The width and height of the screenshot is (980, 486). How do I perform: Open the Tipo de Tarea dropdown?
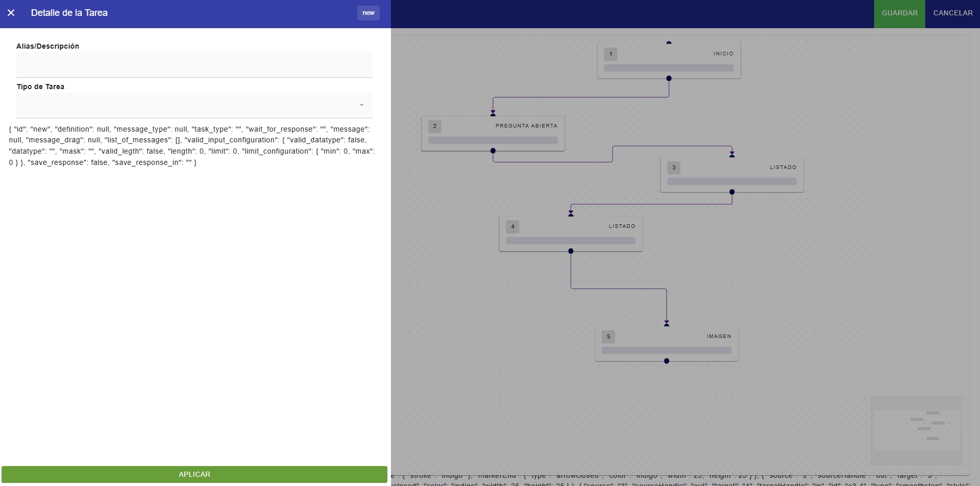(x=194, y=105)
